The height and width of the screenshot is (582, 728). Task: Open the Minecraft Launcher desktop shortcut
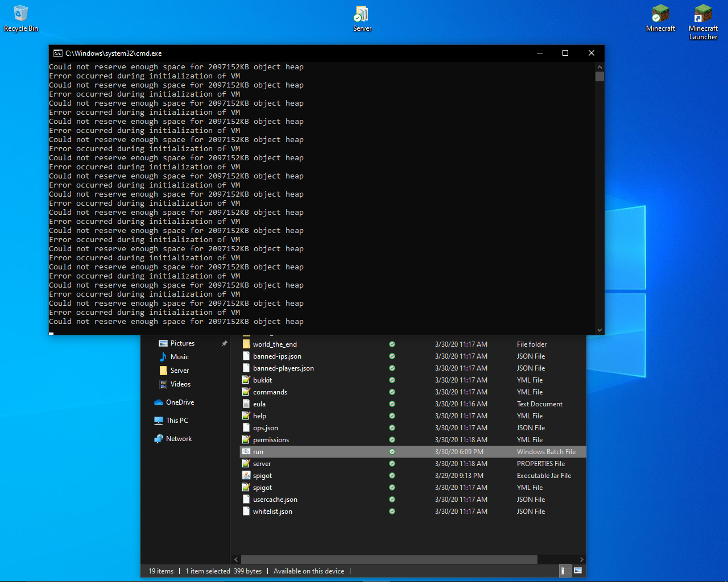tap(703, 14)
